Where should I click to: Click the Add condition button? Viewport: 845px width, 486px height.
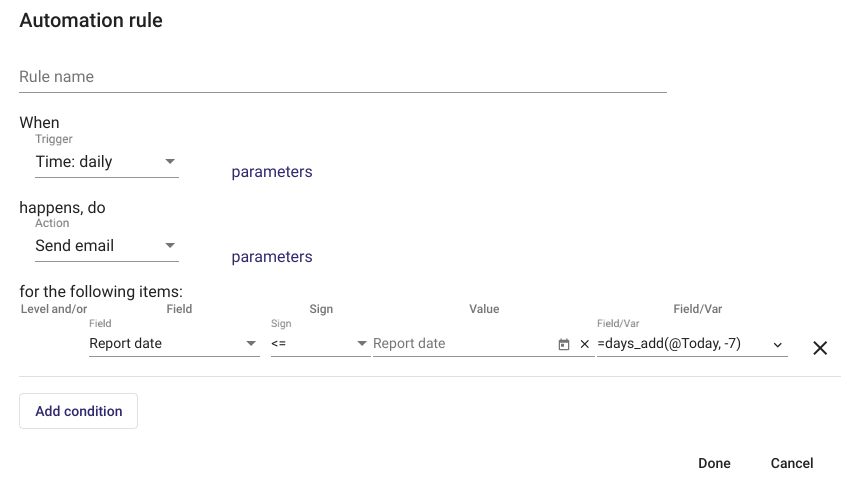point(79,411)
